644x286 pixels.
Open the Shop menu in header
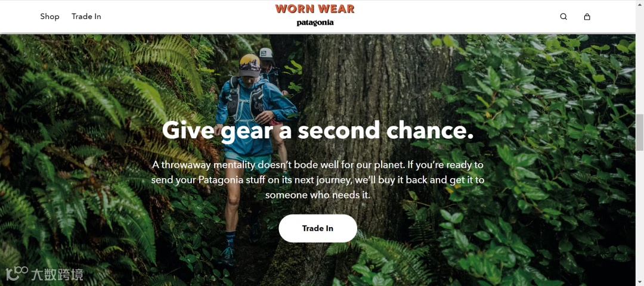[x=49, y=17]
